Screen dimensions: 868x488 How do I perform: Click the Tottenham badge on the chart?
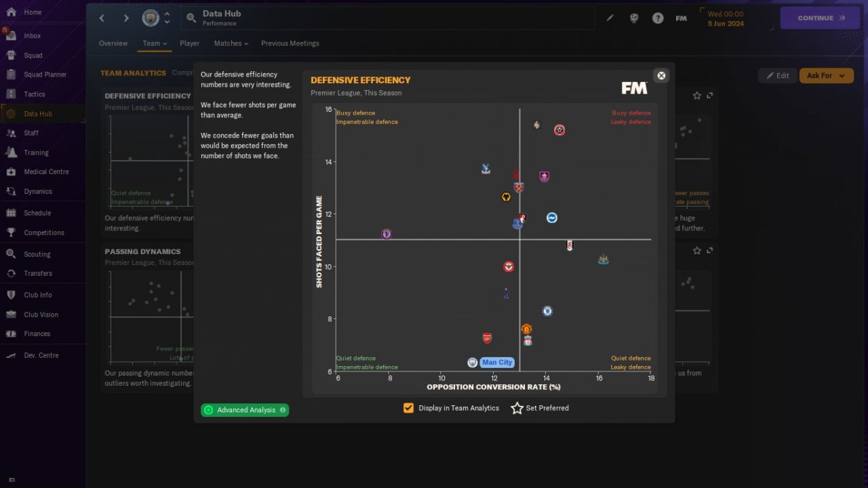click(x=506, y=293)
